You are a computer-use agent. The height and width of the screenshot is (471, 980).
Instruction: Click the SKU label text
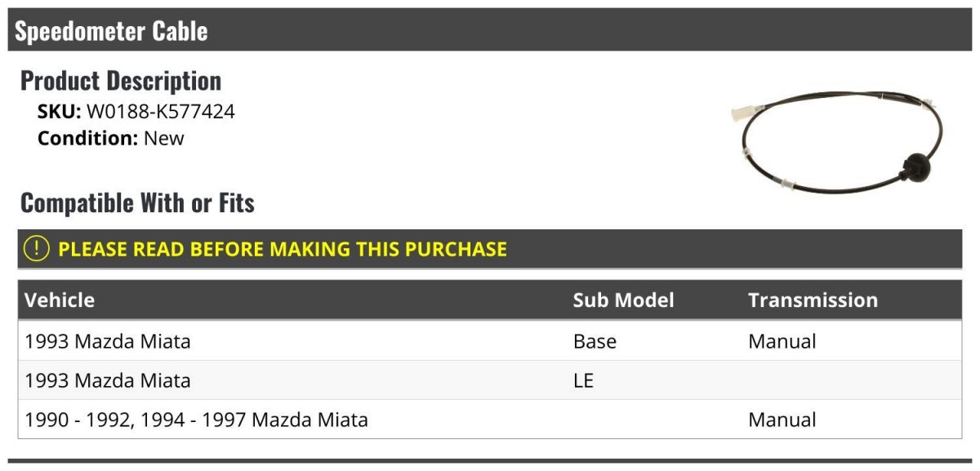(x=60, y=112)
